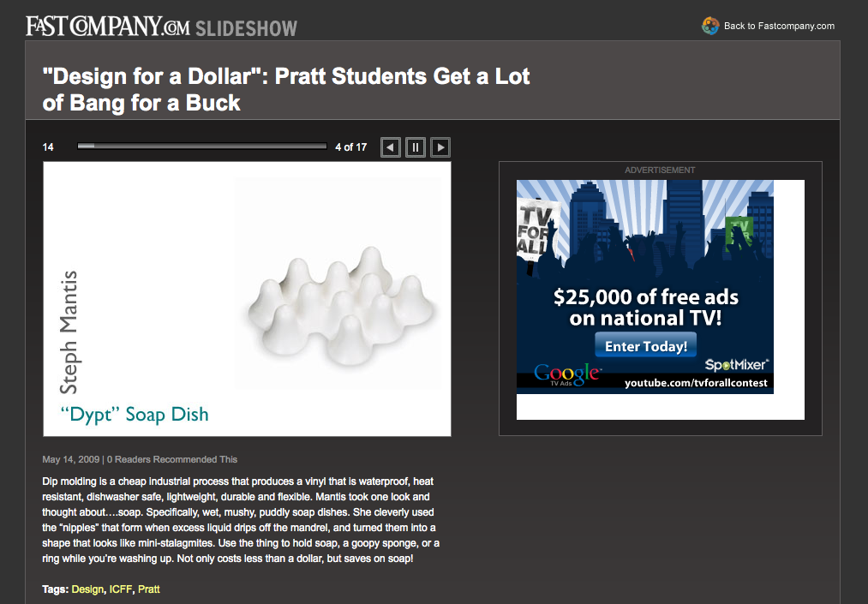Screen dimensions: 868x604
Task: Click the slideshow headline title
Action: (x=285, y=89)
